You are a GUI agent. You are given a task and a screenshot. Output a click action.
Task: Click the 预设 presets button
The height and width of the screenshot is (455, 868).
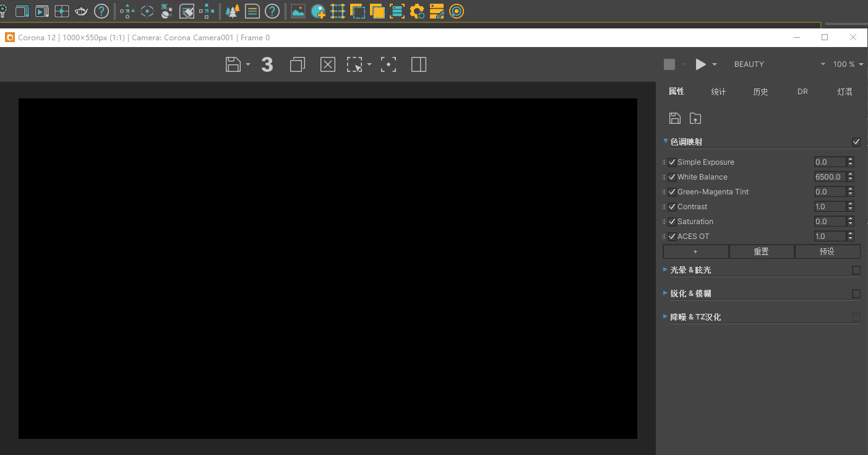click(x=827, y=251)
